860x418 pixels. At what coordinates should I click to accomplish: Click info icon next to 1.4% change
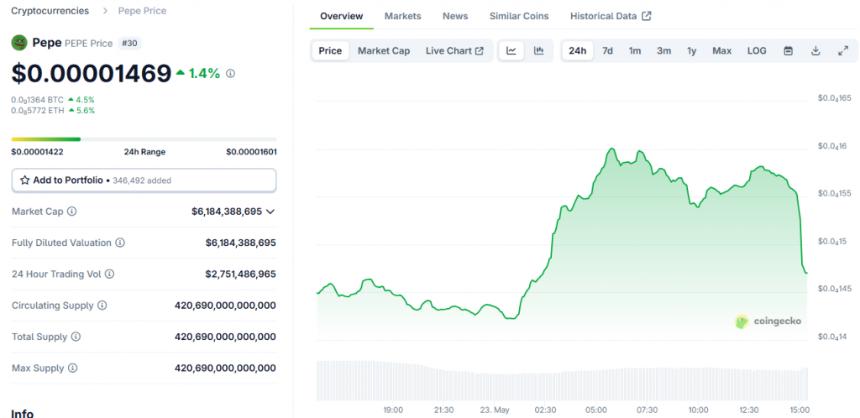230,73
